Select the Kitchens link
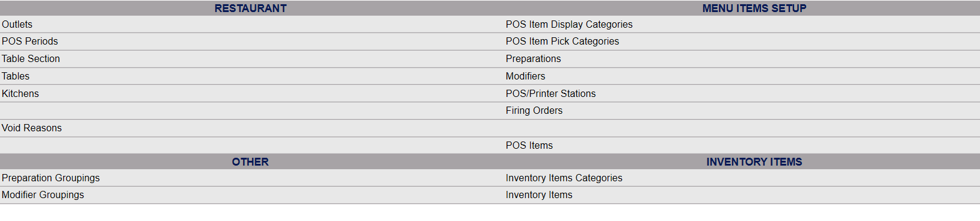The height and width of the screenshot is (221, 980). point(20,93)
